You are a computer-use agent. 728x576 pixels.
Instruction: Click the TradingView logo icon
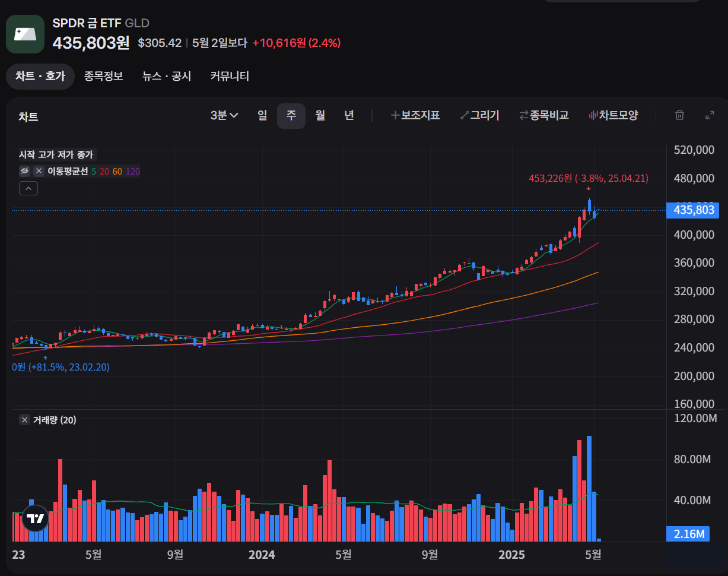tap(35, 519)
